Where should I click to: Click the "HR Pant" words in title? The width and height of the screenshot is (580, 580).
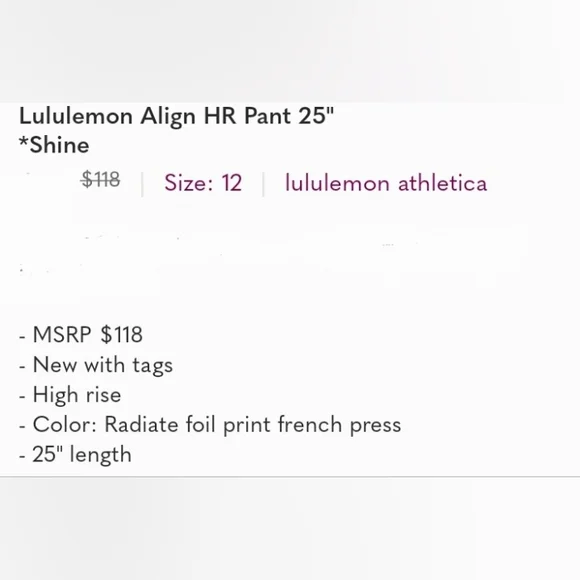tap(247, 116)
